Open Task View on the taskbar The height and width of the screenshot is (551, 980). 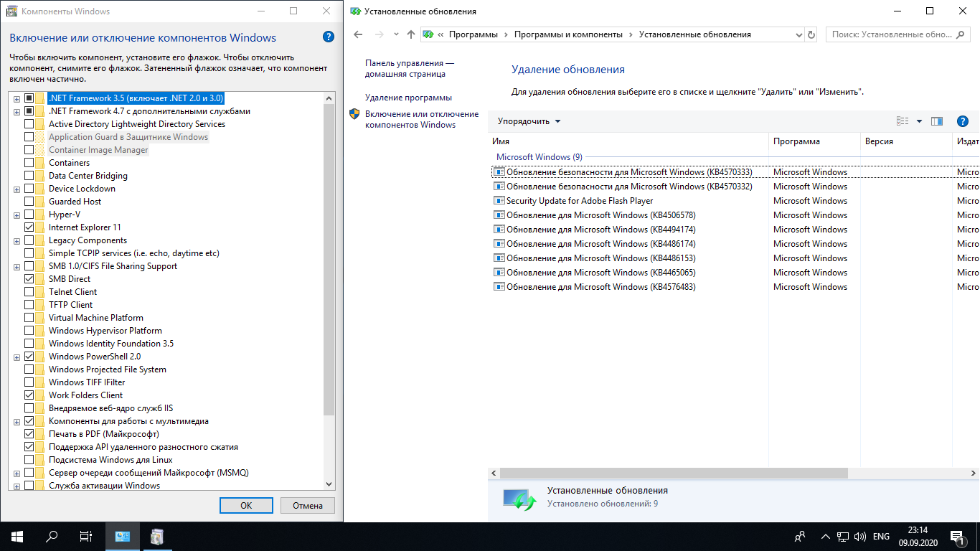coord(86,536)
